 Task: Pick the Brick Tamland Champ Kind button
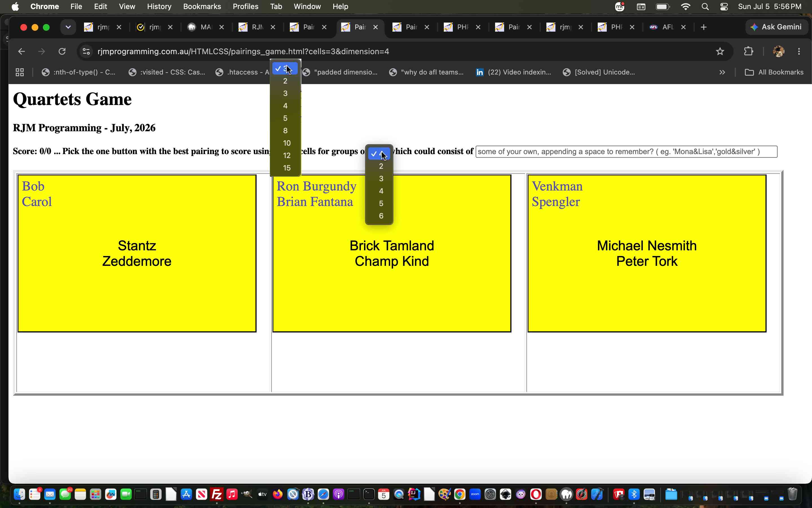(x=392, y=253)
